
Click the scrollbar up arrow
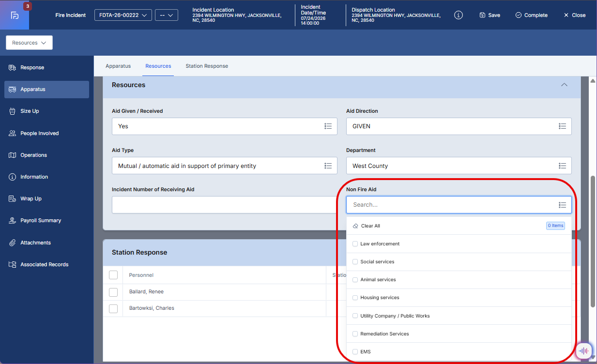[x=593, y=80]
